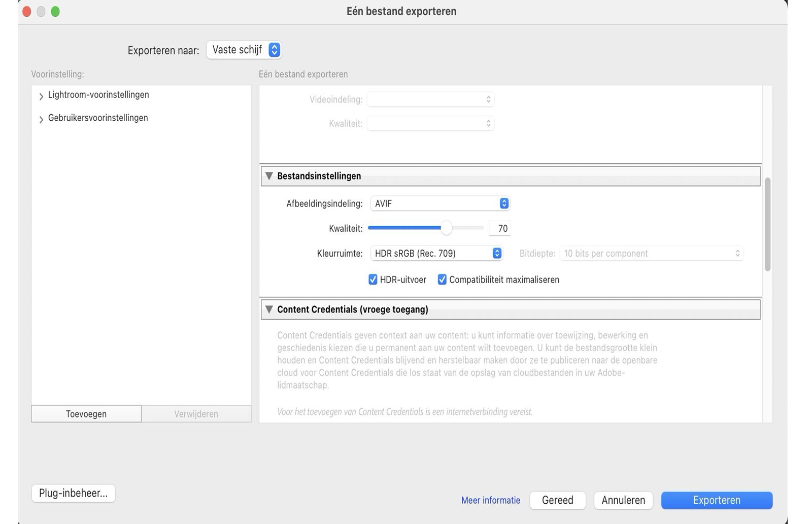
Task: Uncheck Compatibiliteit maximaliseren checkbox
Action: 442,280
